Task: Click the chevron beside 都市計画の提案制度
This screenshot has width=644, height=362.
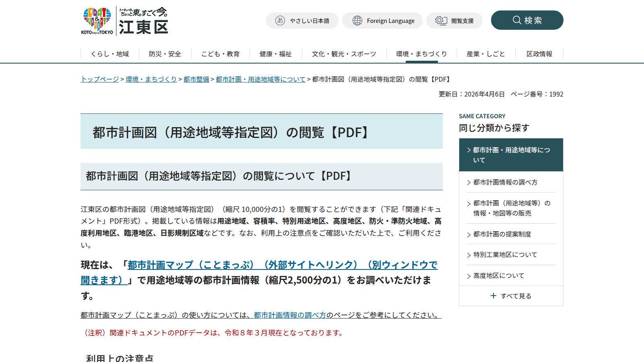Action: pos(469,234)
